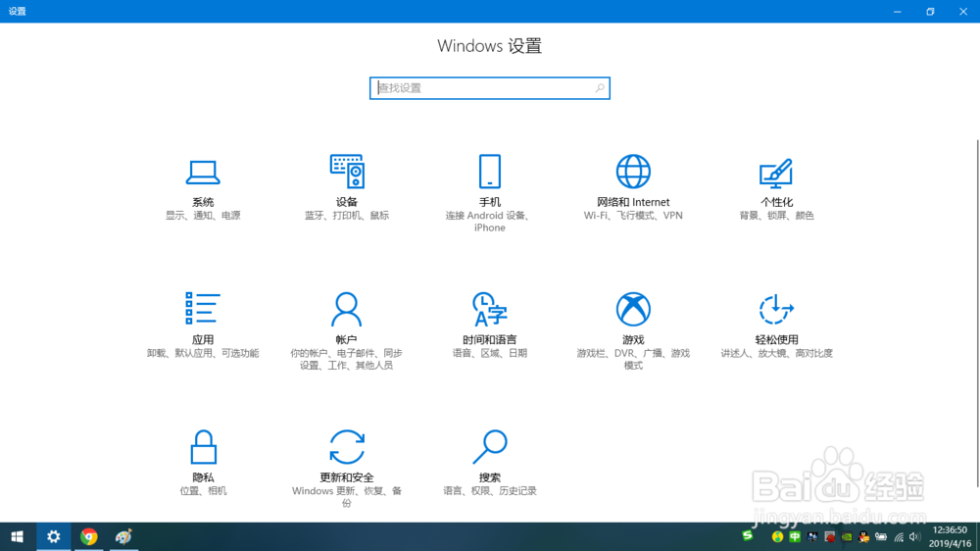The height and width of the screenshot is (551, 980).
Task: Open the 应用 (Apps) settings category
Action: 203,326
